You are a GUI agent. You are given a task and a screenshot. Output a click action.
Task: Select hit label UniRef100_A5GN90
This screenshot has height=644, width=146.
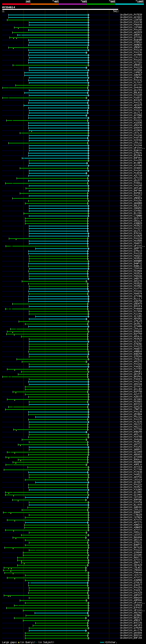click(131, 108)
